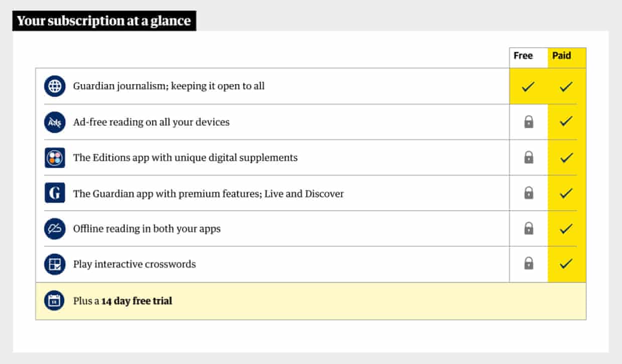The image size is (622, 364).
Task: Click the Ad-free reading crossed-out Ads icon
Action: [x=55, y=122]
